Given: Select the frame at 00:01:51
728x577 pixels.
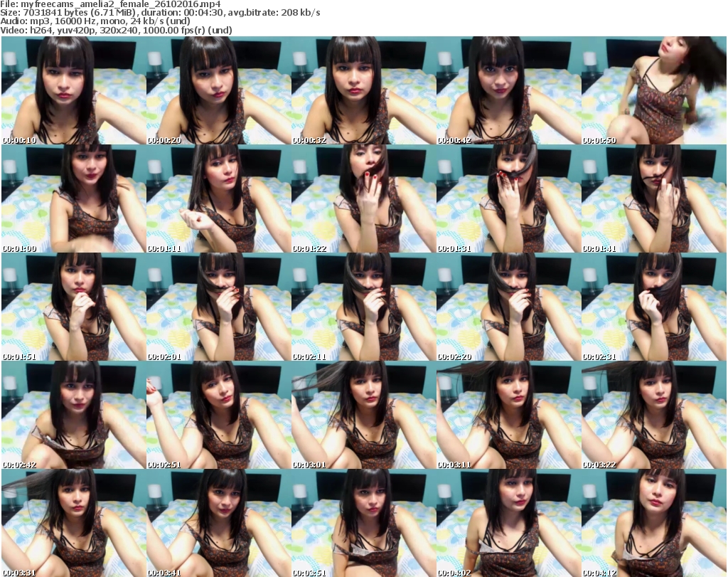Looking at the screenshot, I should 73,307.
